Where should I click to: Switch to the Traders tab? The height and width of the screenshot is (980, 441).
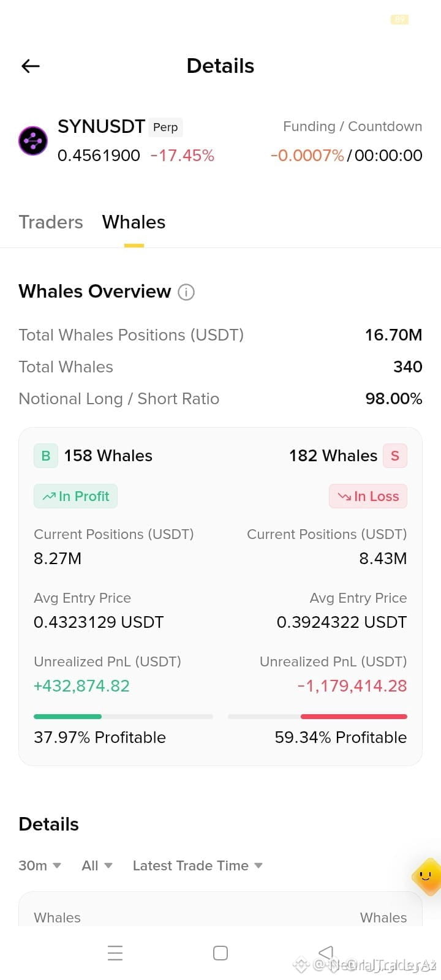pos(51,222)
